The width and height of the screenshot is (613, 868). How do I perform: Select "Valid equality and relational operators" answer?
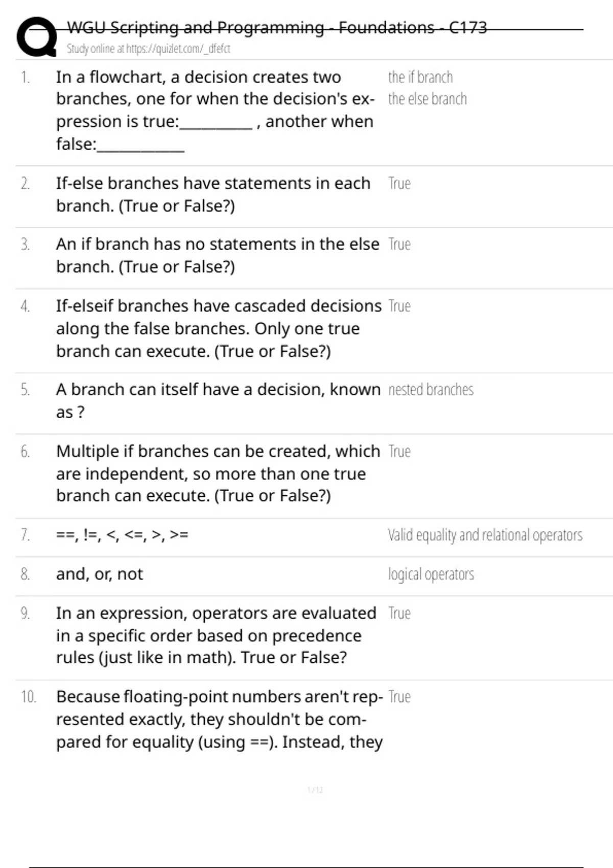click(x=485, y=535)
